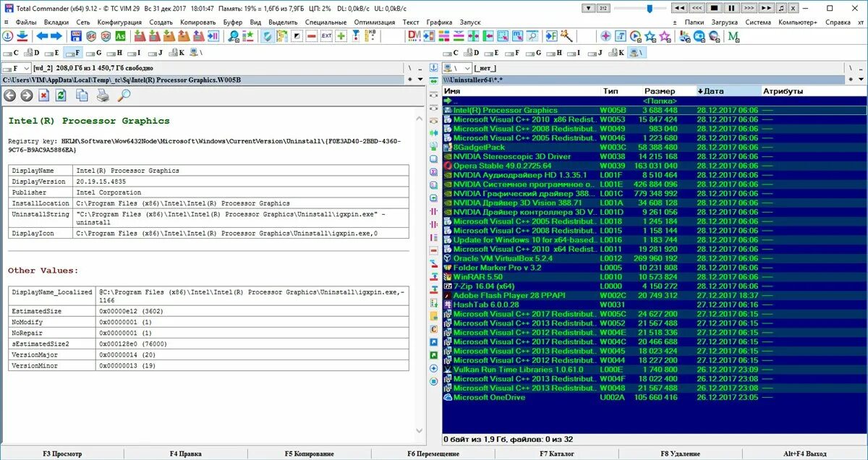
Task: Open the Система menu
Action: pyautogui.click(x=758, y=22)
